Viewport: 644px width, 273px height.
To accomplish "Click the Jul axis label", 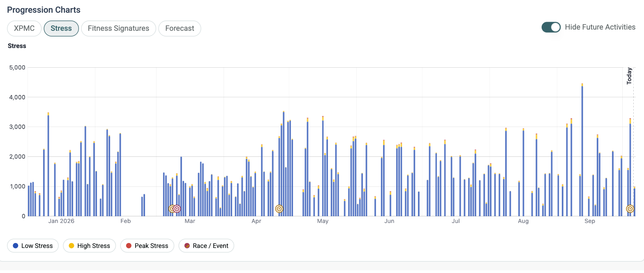I will (x=455, y=221).
